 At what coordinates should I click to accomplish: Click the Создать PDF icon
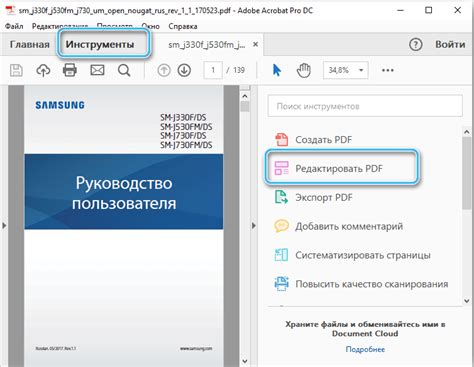[281, 139]
